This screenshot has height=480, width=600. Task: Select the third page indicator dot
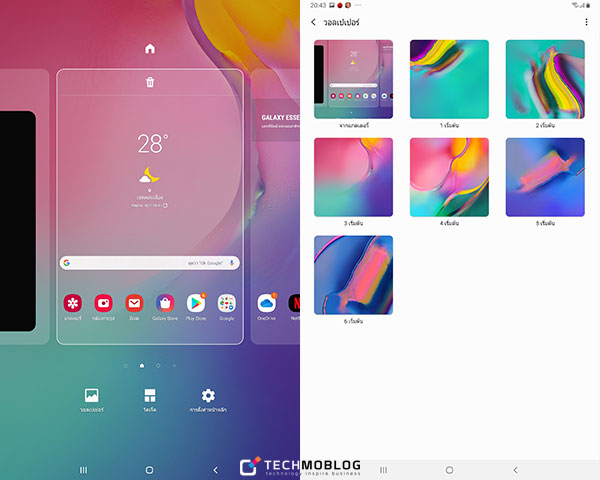tap(158, 366)
